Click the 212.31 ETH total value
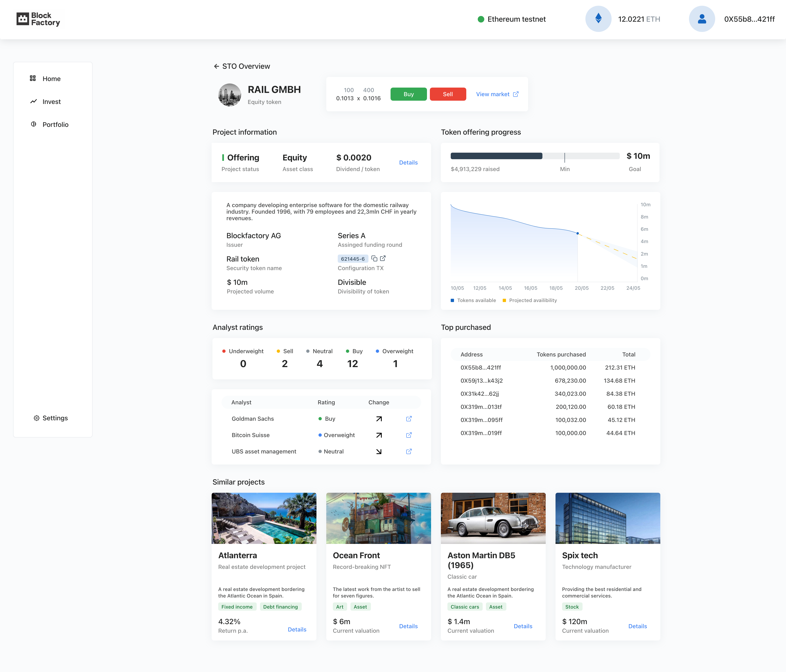This screenshot has height=672, width=786. (620, 368)
